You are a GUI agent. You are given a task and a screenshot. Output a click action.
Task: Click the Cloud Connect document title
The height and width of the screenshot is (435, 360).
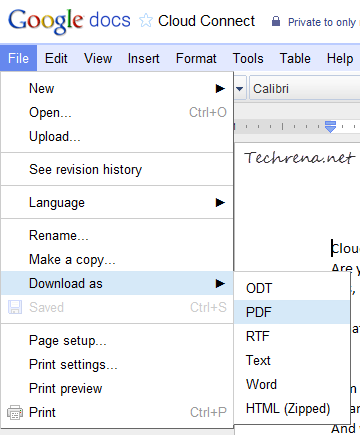click(x=206, y=21)
